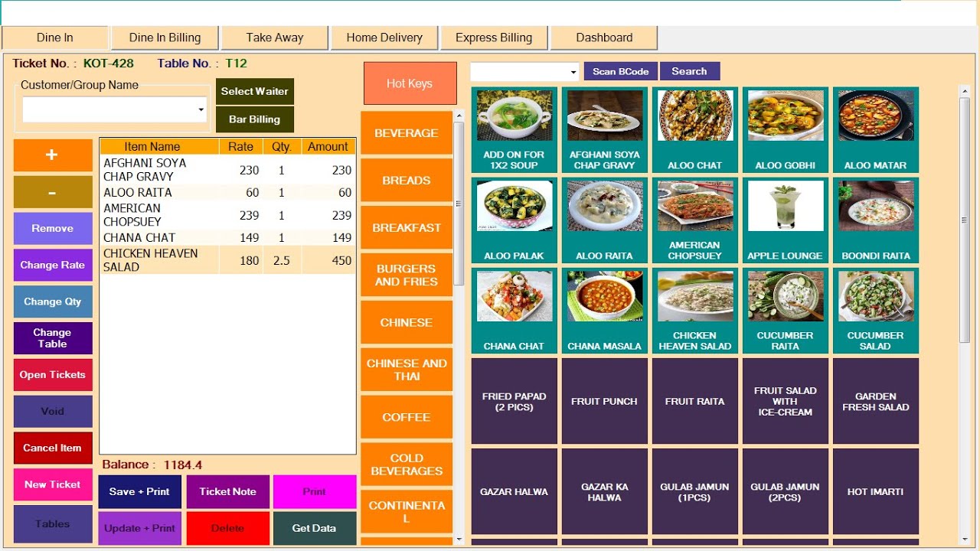Select American Chopsuey picture tile
The width and height of the screenshot is (980, 551).
coord(694,220)
